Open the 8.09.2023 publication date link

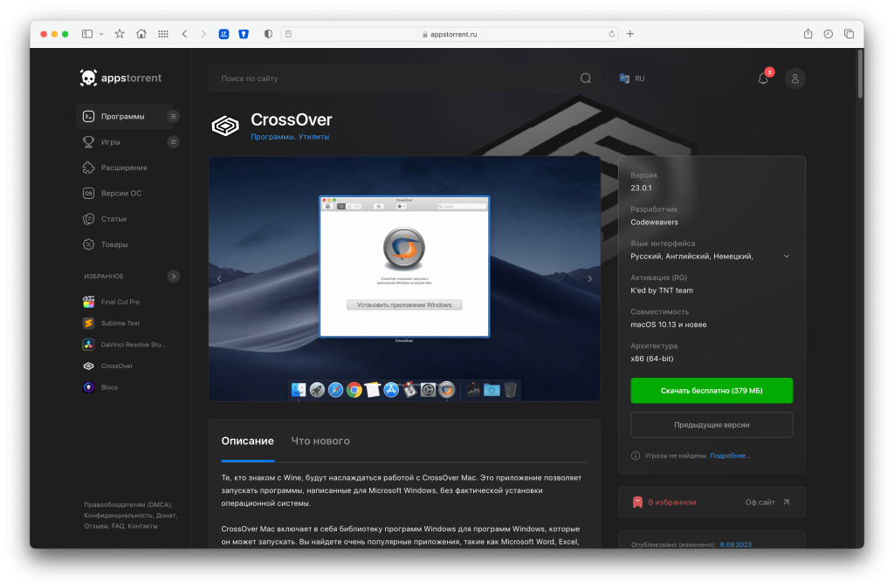[x=735, y=544]
